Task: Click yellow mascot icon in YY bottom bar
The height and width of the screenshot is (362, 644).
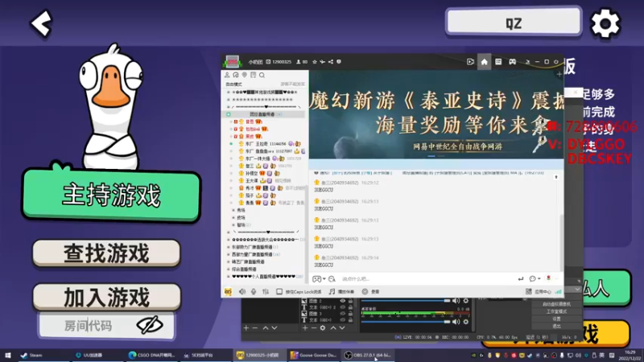Action: [x=228, y=291]
